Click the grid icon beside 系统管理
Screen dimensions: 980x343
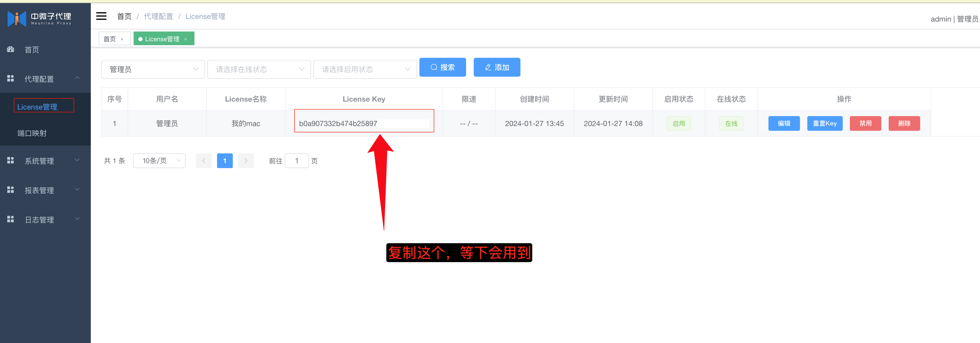coord(11,161)
